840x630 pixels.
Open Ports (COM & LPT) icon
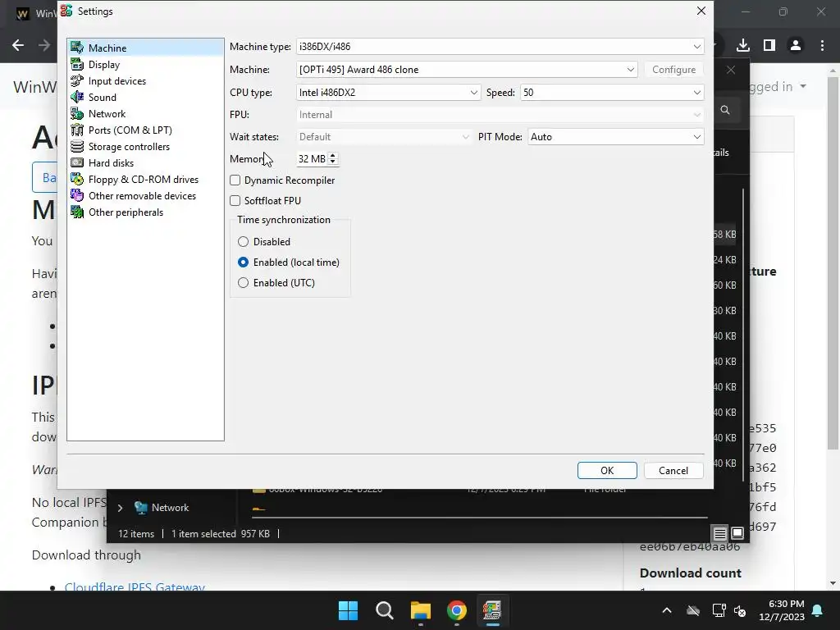tap(77, 130)
